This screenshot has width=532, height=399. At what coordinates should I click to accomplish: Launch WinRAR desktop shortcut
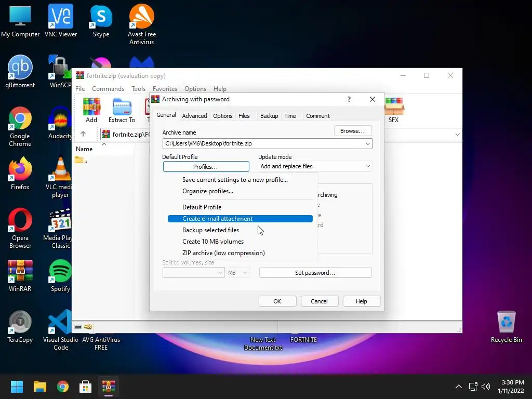[x=20, y=275]
